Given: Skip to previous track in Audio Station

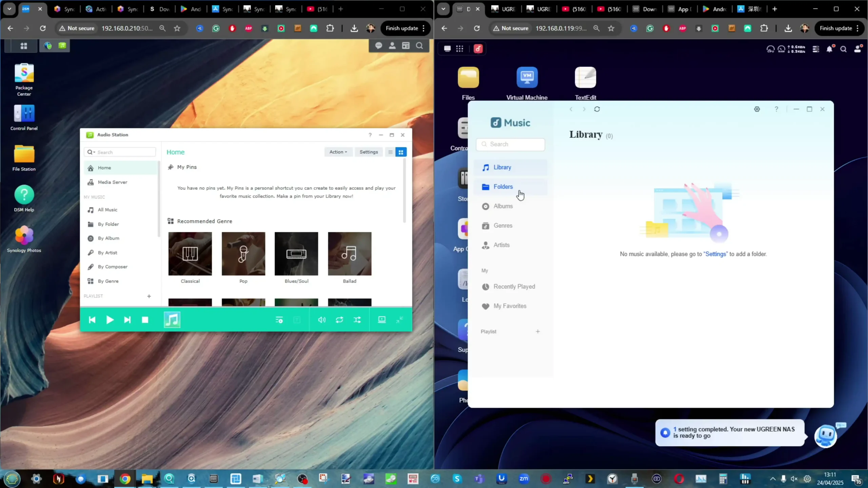Looking at the screenshot, I should pyautogui.click(x=92, y=320).
